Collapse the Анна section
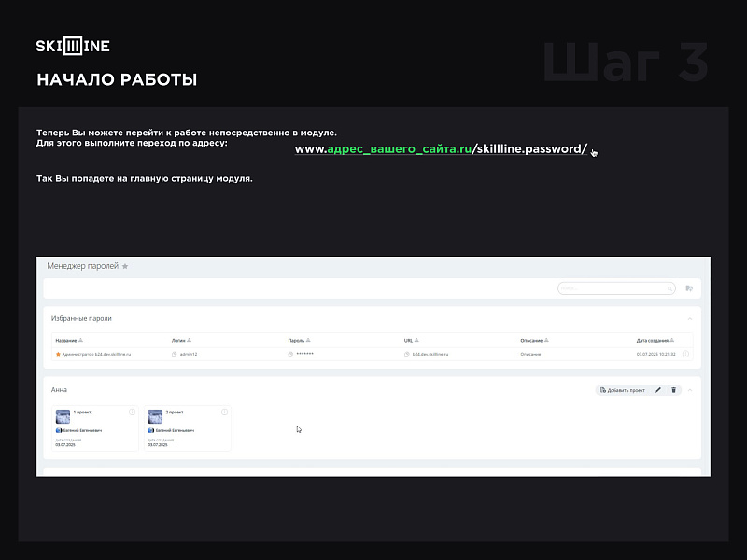 point(691,388)
